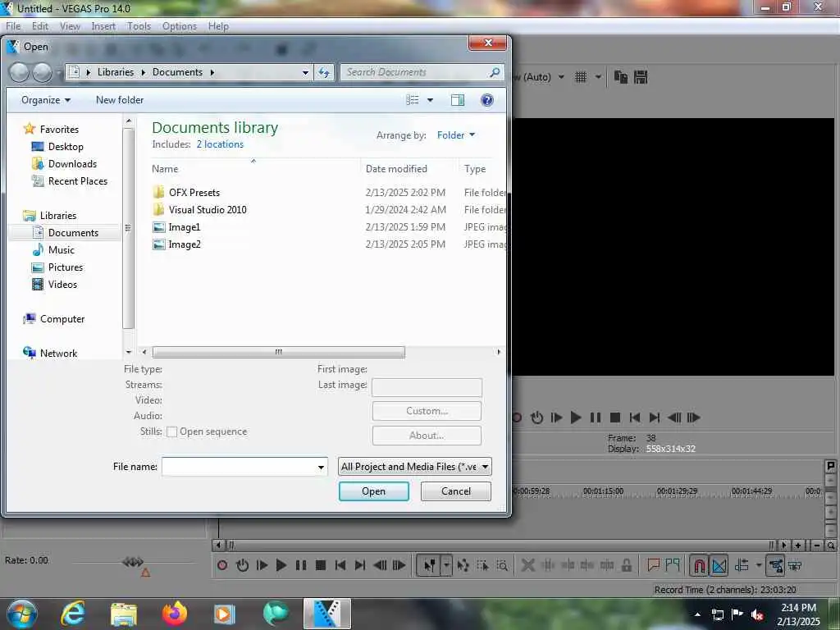
Task: Pause playback from the timeline transport bar
Action: coord(301,565)
